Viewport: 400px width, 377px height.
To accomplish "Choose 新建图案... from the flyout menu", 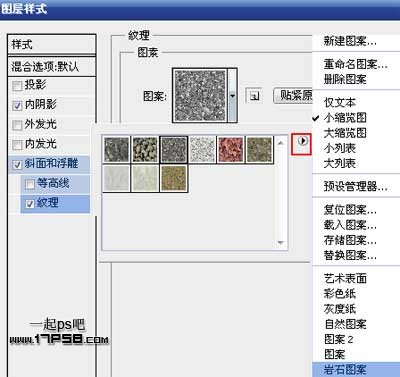I will point(350,41).
